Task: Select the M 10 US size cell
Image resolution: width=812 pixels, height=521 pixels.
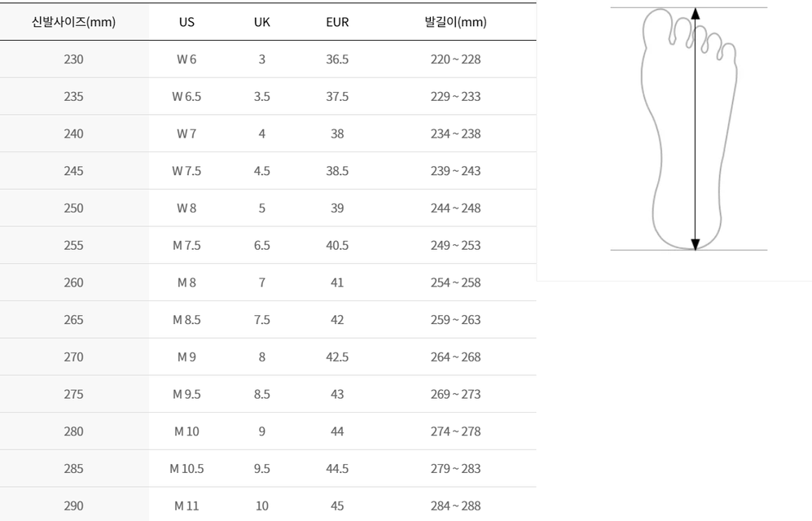Action: (x=187, y=431)
